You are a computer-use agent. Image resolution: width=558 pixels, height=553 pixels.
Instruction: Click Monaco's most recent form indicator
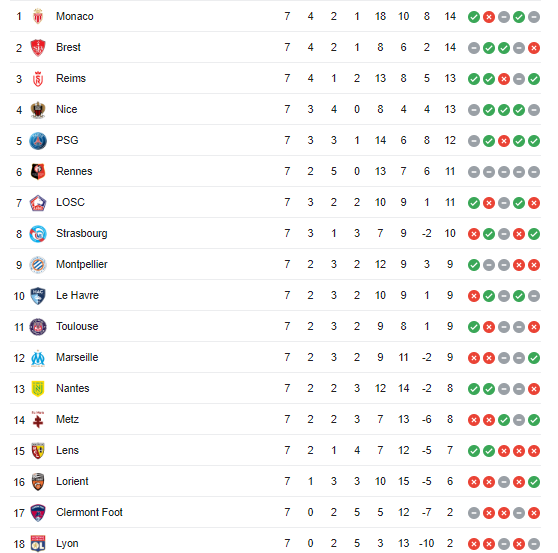(534, 17)
